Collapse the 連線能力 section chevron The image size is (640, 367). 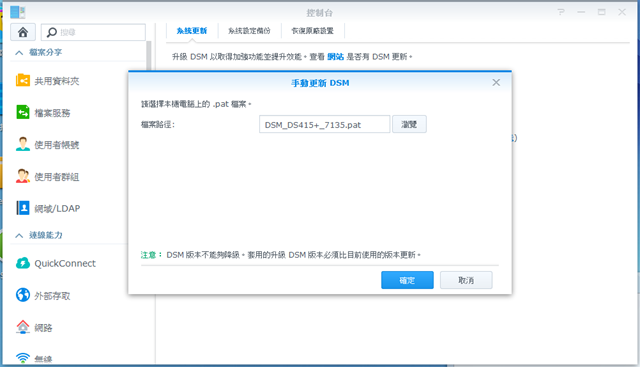[19, 236]
